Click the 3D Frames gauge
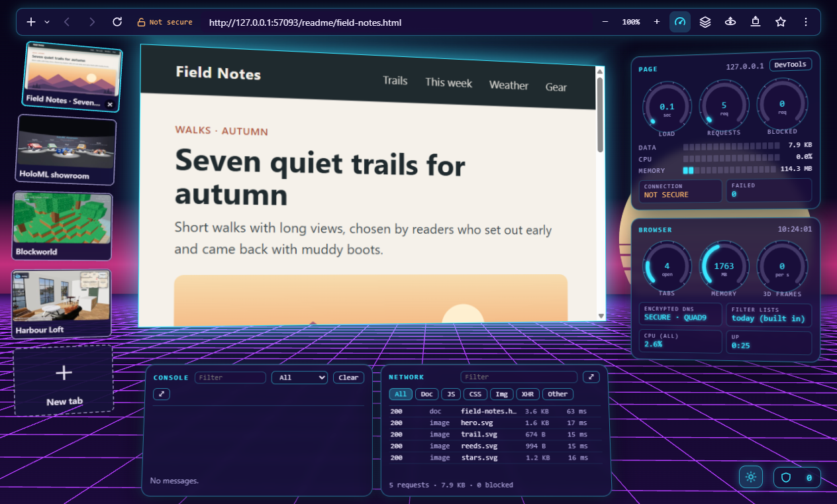The image size is (837, 504). pyautogui.click(x=782, y=270)
